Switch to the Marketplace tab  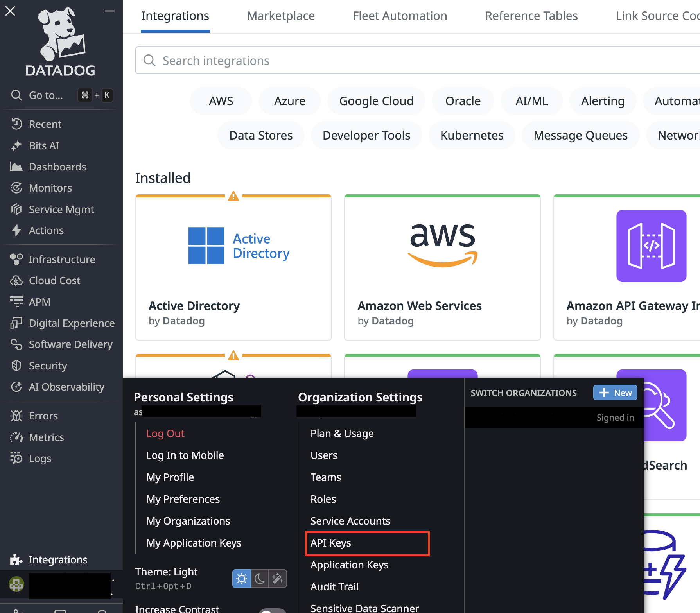281,16
